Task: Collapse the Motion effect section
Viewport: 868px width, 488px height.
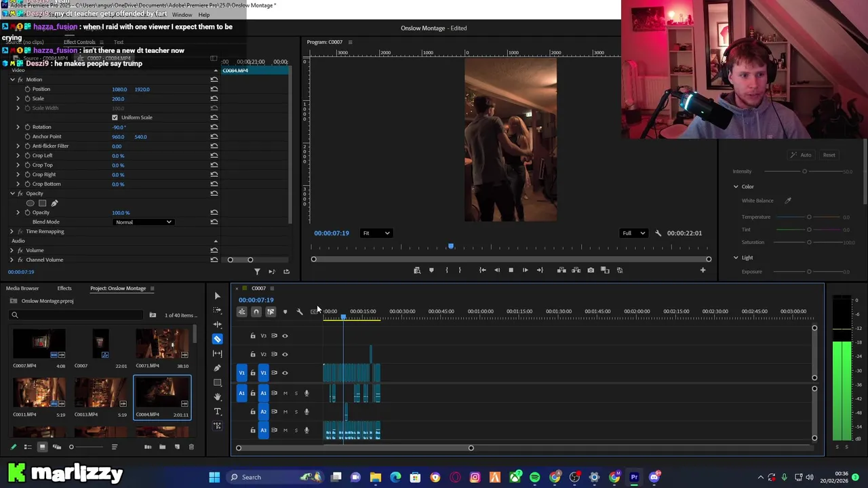Action: (12, 79)
